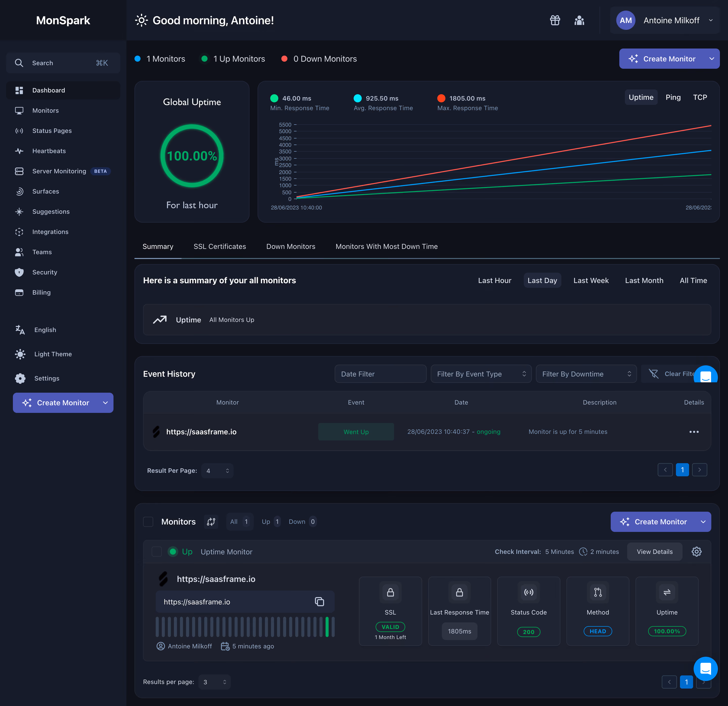Go to Heartbeats in the sidebar
The width and height of the screenshot is (728, 706).
63,151
